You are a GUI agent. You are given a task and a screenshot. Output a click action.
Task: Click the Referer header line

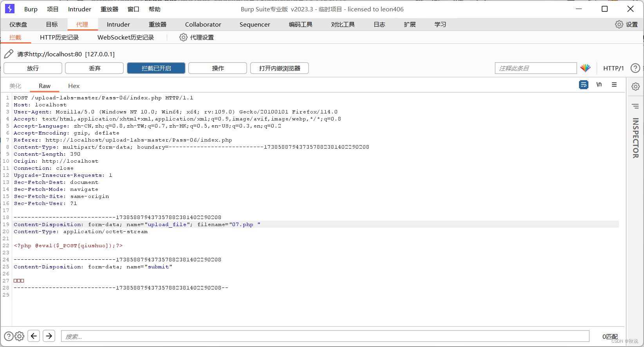pyautogui.click(x=123, y=140)
